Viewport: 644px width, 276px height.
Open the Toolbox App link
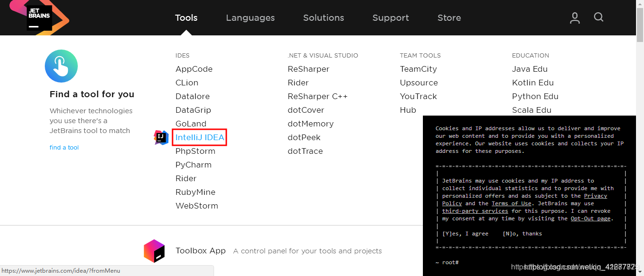201,251
